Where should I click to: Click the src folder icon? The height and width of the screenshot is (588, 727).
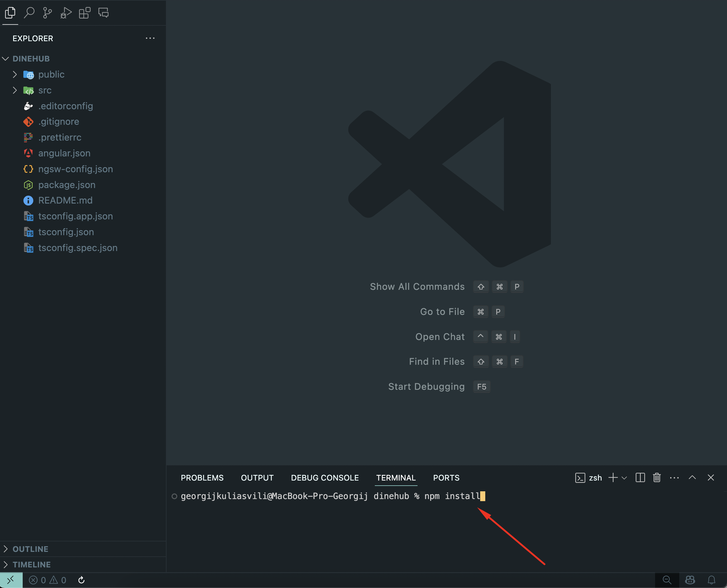(28, 90)
